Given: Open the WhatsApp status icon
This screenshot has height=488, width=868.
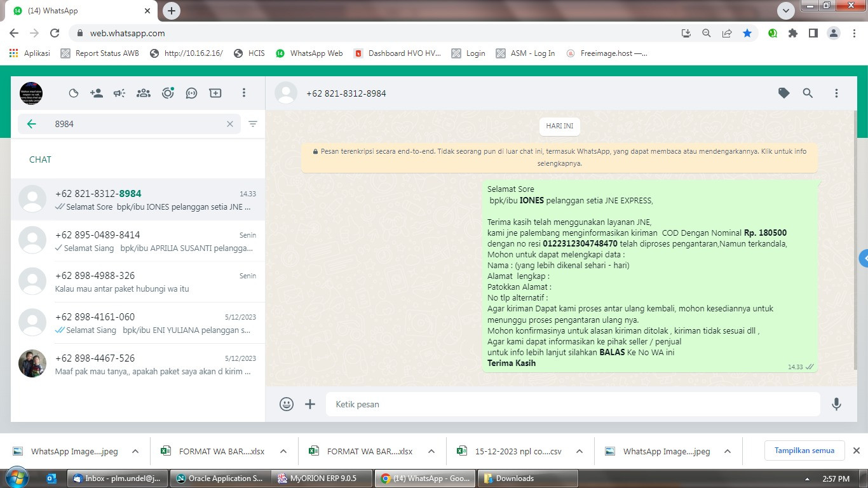Looking at the screenshot, I should 74,93.
